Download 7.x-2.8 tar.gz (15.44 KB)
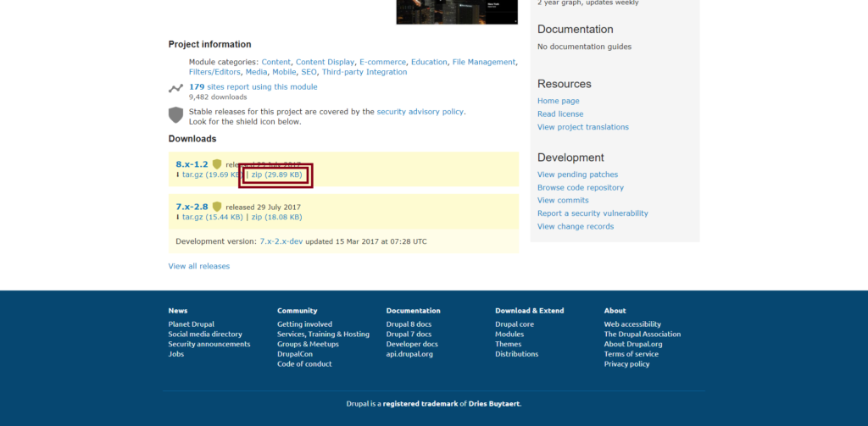The width and height of the screenshot is (868, 426). click(213, 218)
